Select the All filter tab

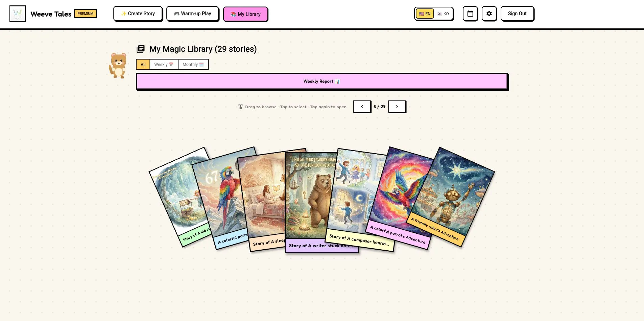[x=143, y=65]
